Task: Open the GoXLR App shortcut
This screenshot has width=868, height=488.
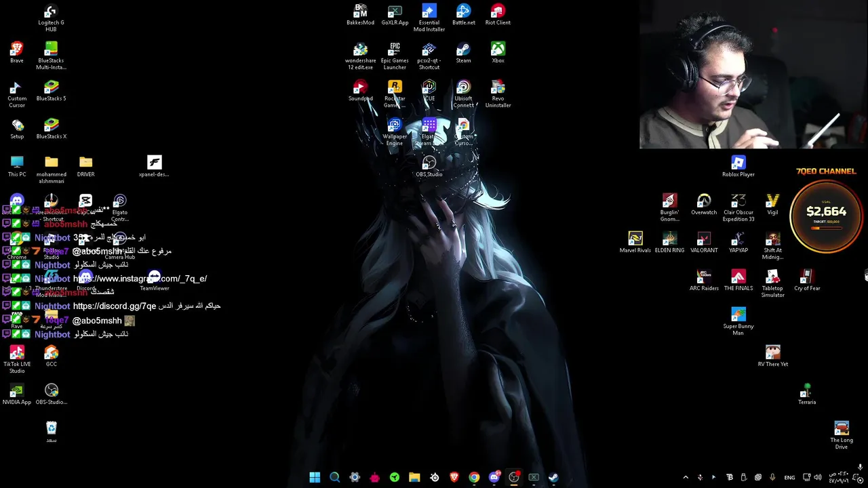Action: coord(395,15)
